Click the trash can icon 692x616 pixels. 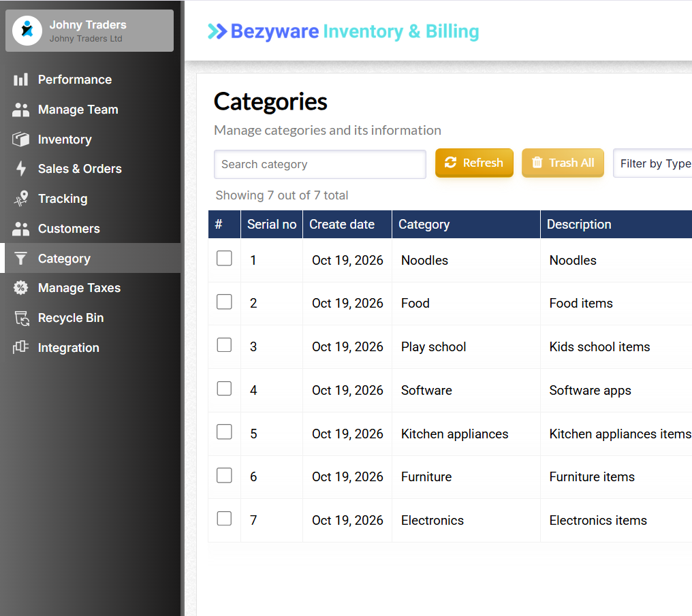[x=537, y=163]
